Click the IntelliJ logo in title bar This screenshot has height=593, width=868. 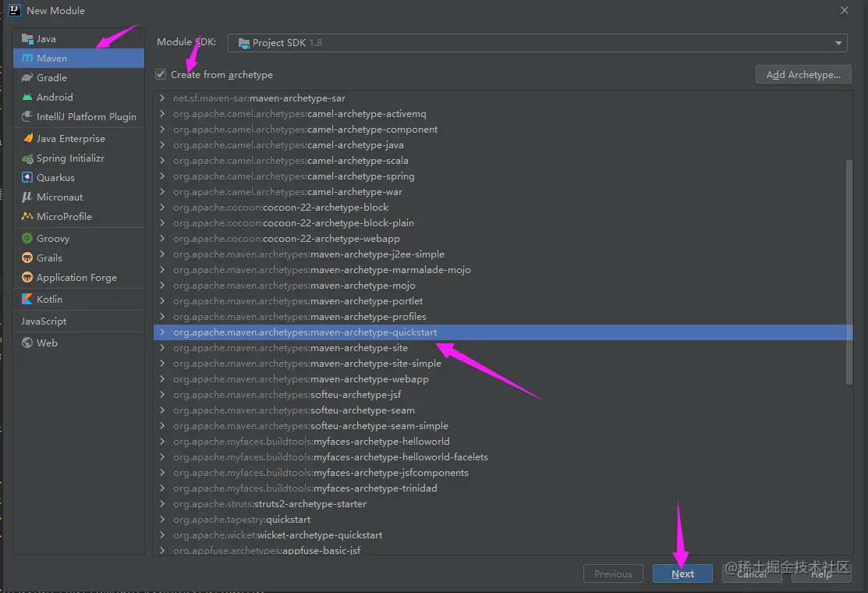14,10
